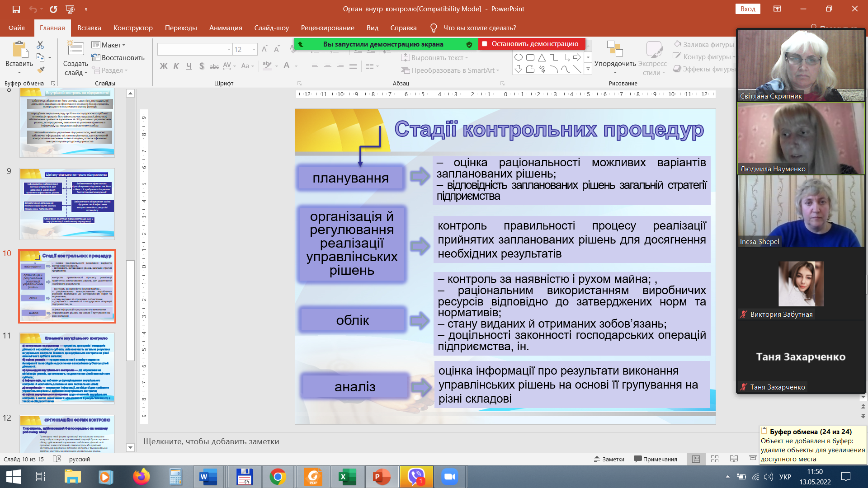This screenshot has width=868, height=488.
Task: Switch to the Анимация tab
Action: pos(226,28)
